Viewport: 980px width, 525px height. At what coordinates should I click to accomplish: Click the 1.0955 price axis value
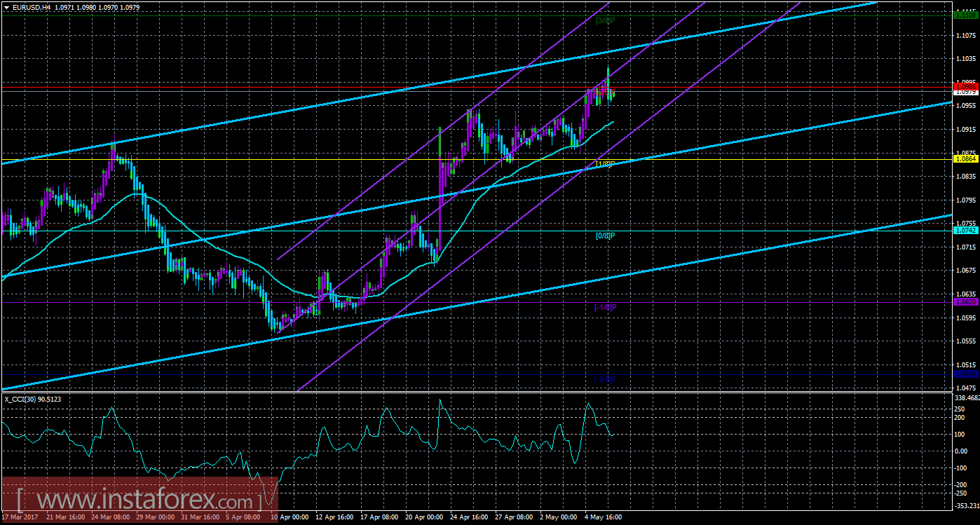tap(965, 106)
